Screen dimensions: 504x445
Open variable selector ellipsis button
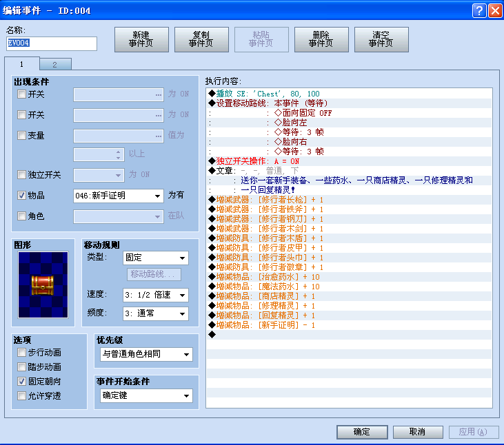pos(159,136)
